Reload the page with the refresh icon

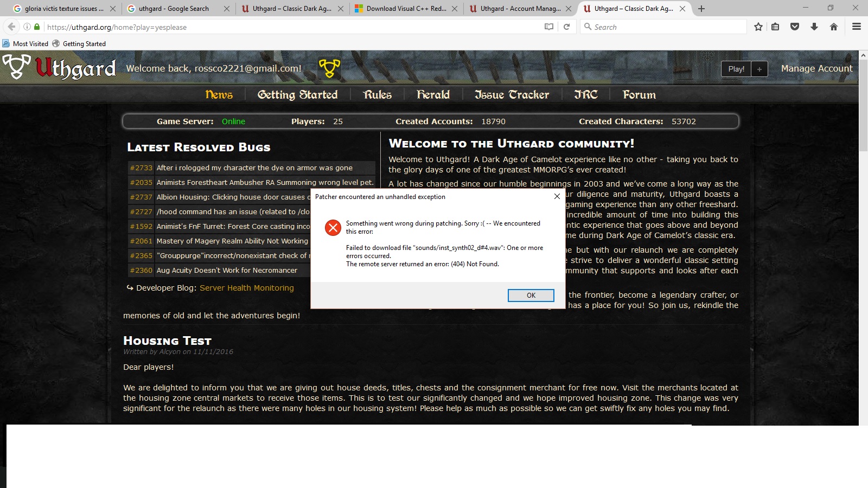coord(566,27)
